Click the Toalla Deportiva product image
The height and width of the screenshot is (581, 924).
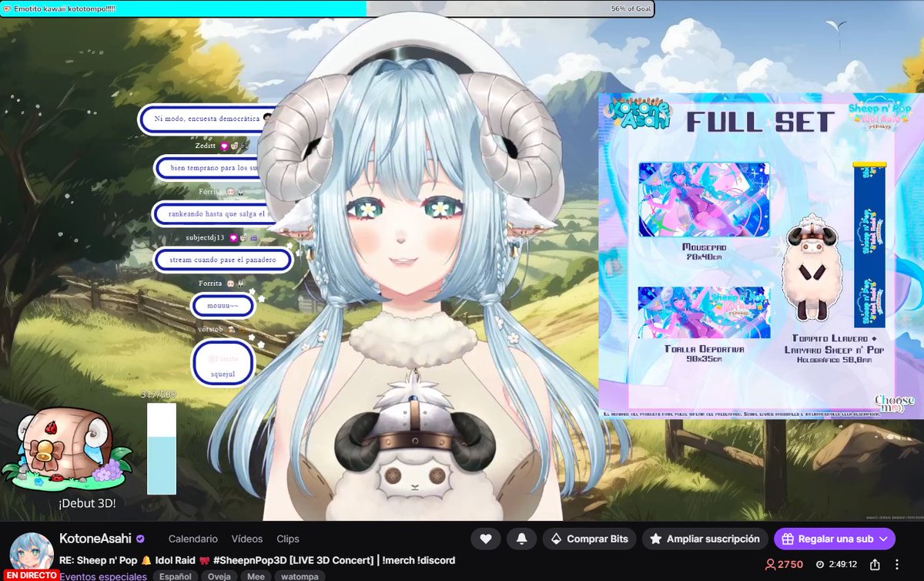(704, 312)
